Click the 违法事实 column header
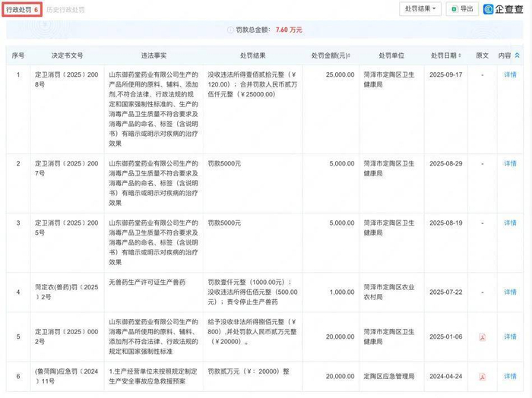The image size is (532, 398). click(154, 55)
